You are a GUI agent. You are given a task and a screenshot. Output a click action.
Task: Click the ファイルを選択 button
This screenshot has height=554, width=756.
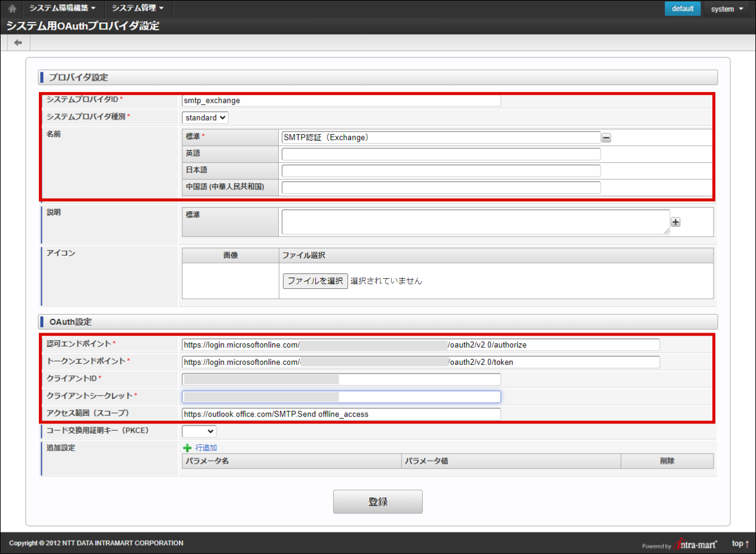(315, 281)
